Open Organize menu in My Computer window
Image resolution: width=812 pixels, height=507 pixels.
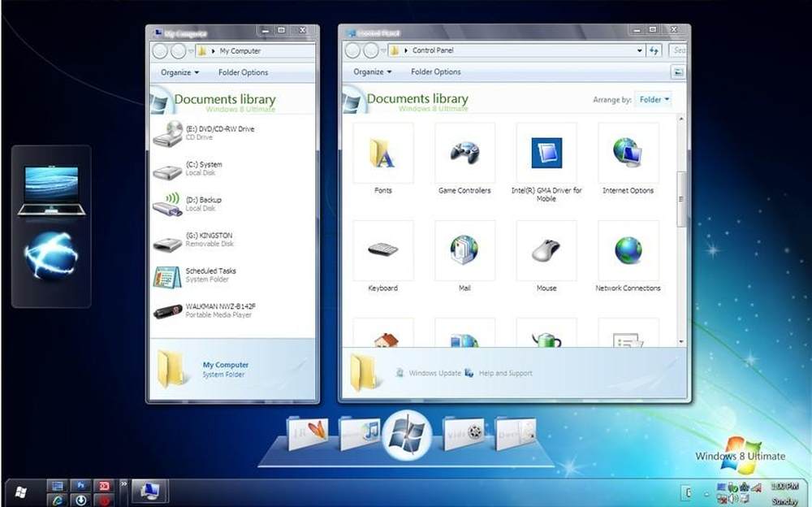[180, 72]
